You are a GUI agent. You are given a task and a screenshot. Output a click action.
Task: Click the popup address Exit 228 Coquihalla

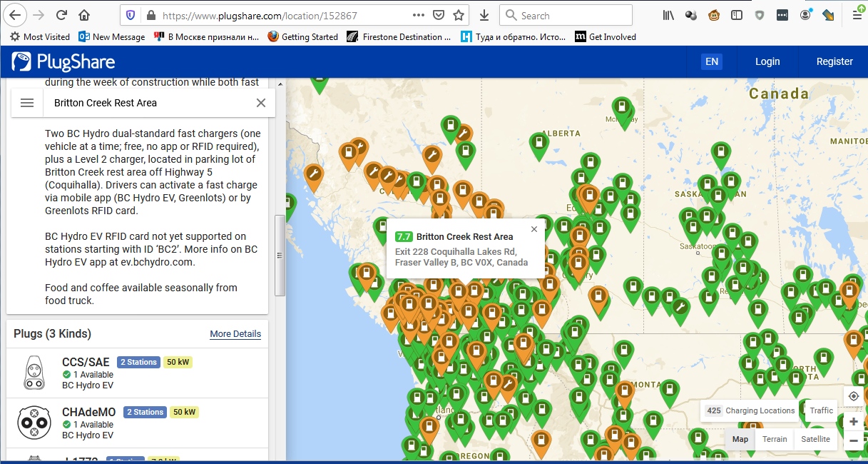(x=461, y=256)
